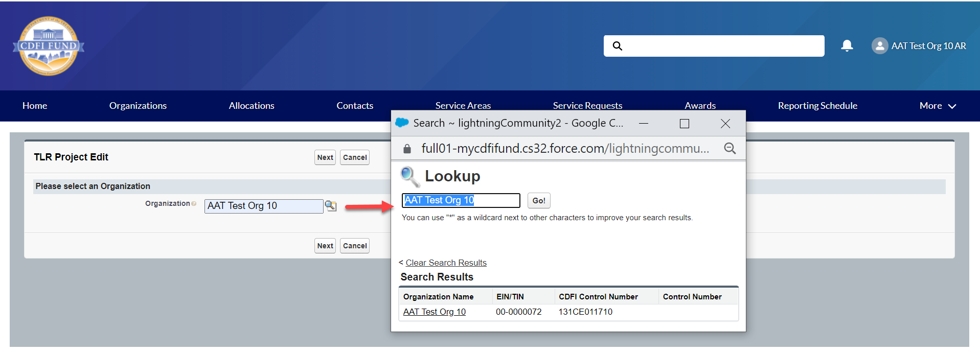
Task: Open the Awards tab
Action: (x=700, y=105)
